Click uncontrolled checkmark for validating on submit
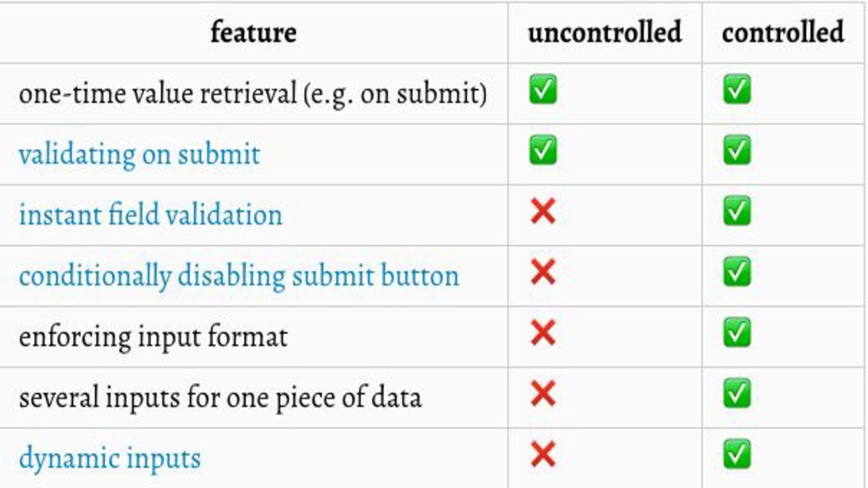 point(542,151)
